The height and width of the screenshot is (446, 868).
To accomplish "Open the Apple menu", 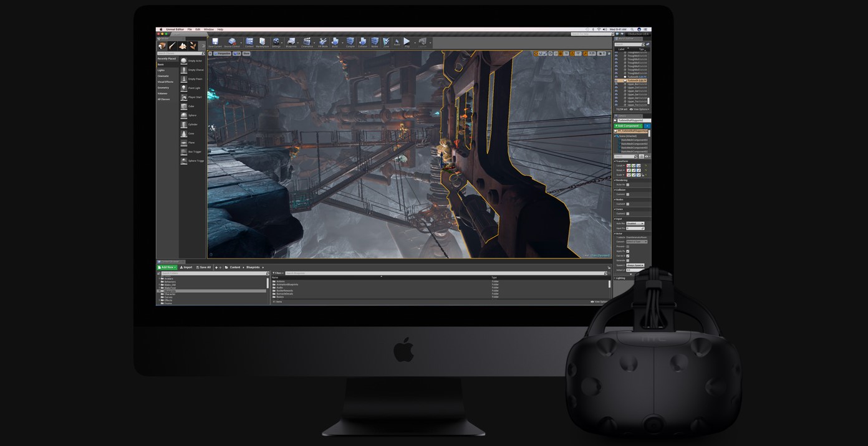I will click(161, 29).
